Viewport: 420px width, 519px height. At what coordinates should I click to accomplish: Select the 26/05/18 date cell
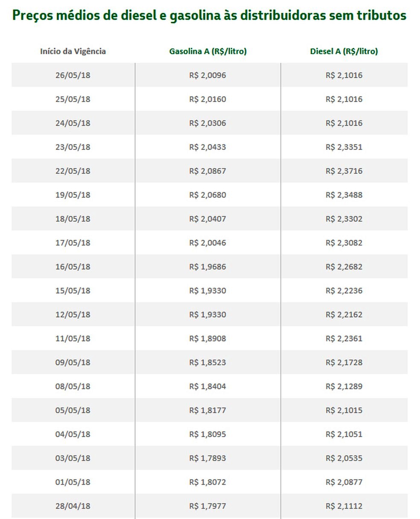(x=73, y=75)
